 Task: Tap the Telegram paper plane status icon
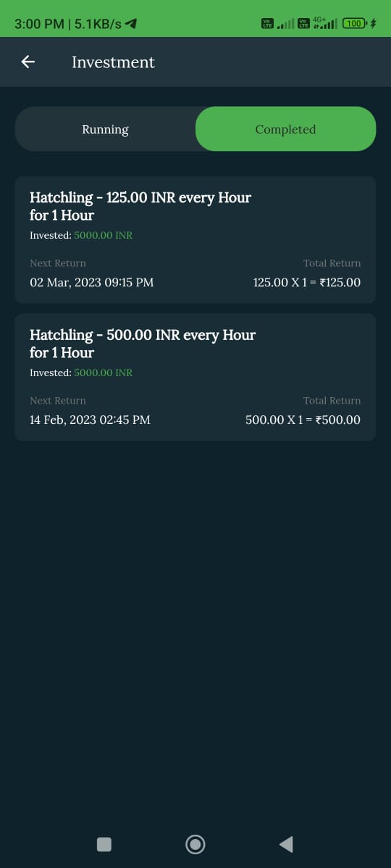(x=131, y=24)
